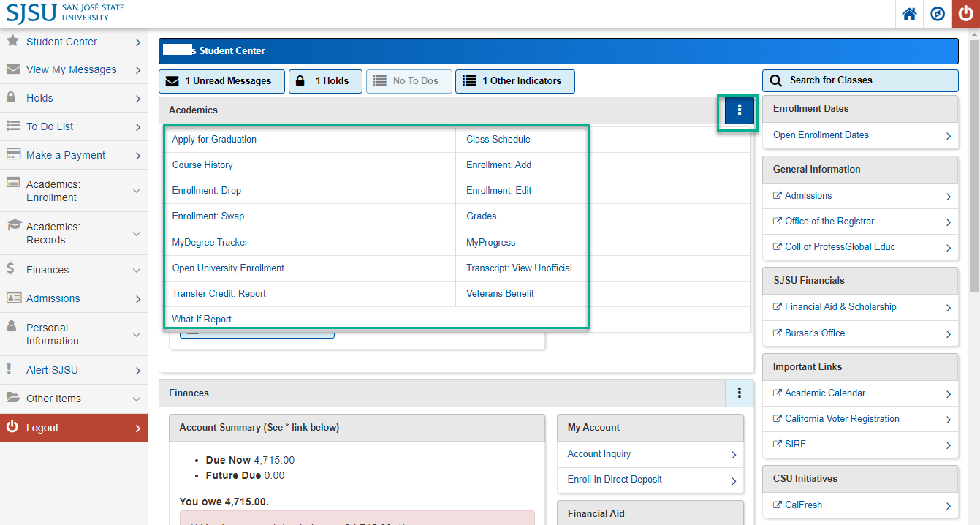Image resolution: width=980 pixels, height=525 pixels.
Task: Click the Home icon in top bar
Action: [909, 14]
